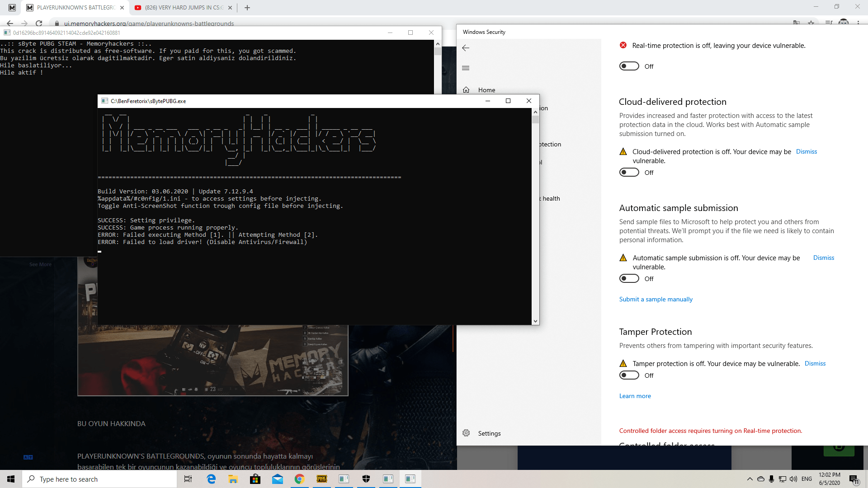Image resolution: width=868 pixels, height=488 pixels.
Task: Click the Settings gear icon in Windows Security
Action: click(466, 433)
